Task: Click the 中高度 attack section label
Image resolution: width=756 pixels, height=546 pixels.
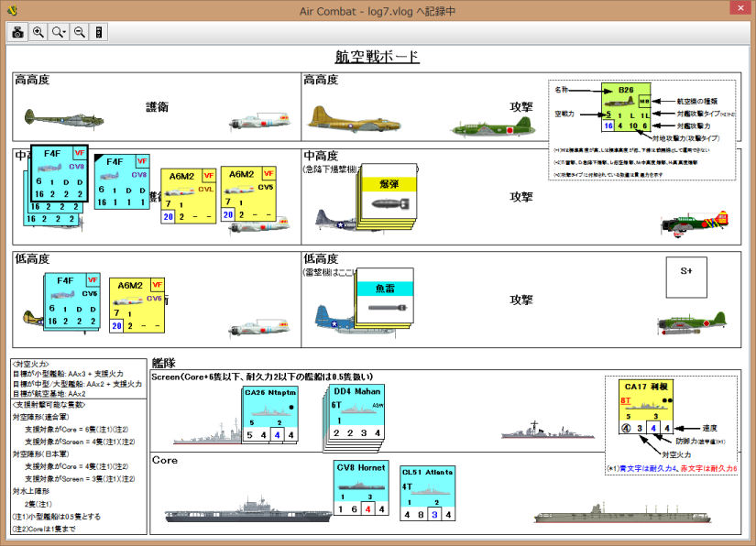Action: point(321,156)
